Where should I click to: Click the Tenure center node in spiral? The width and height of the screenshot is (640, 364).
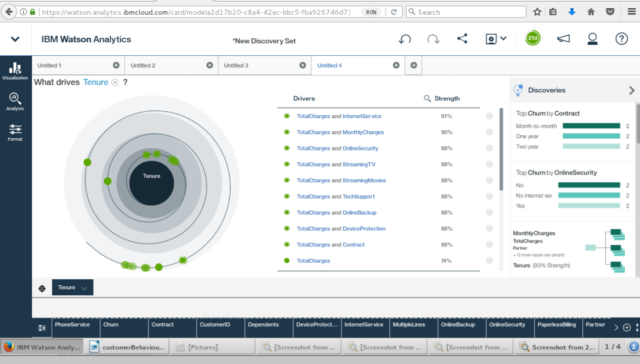click(151, 183)
